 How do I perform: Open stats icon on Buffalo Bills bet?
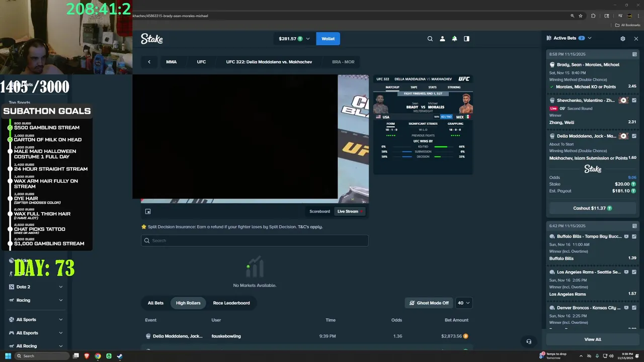634,236
